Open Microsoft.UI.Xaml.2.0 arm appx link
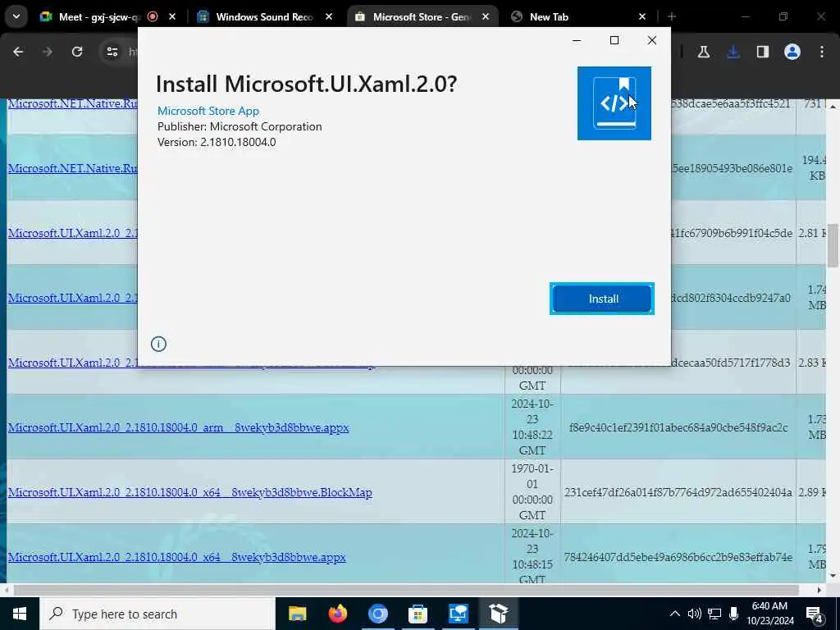 click(178, 427)
